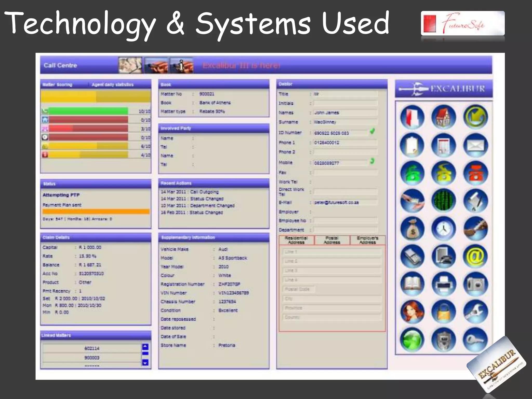Click the red-haired woman avatar icon
Screen dimensions: 532x399
412,312
